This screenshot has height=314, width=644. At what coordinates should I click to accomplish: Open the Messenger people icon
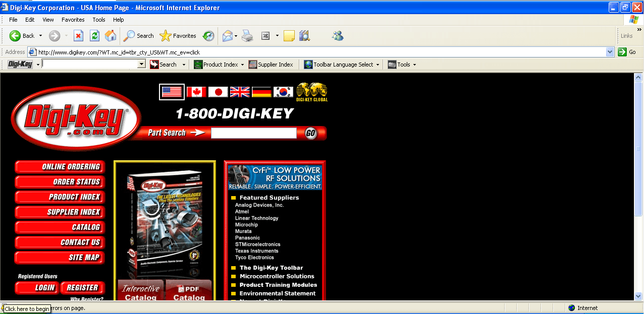[x=338, y=36]
